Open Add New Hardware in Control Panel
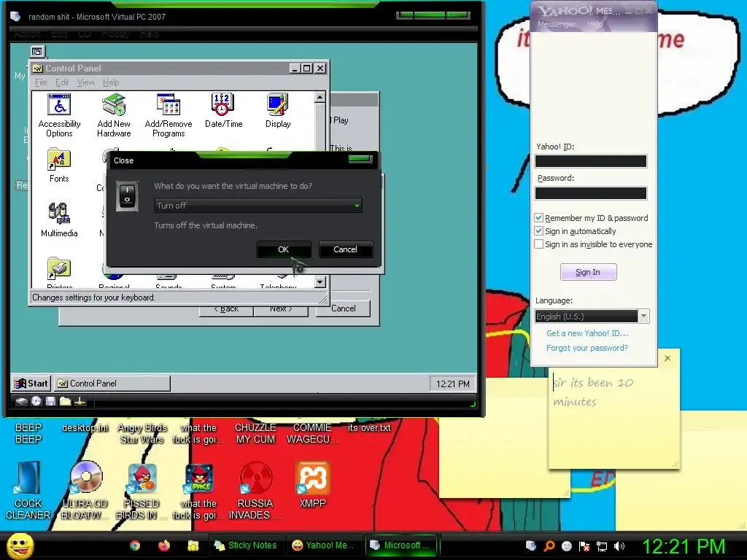747x560 pixels. coord(114,116)
